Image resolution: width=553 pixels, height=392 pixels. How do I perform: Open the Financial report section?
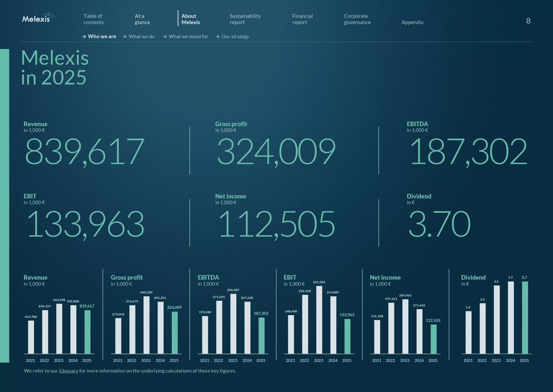302,19
